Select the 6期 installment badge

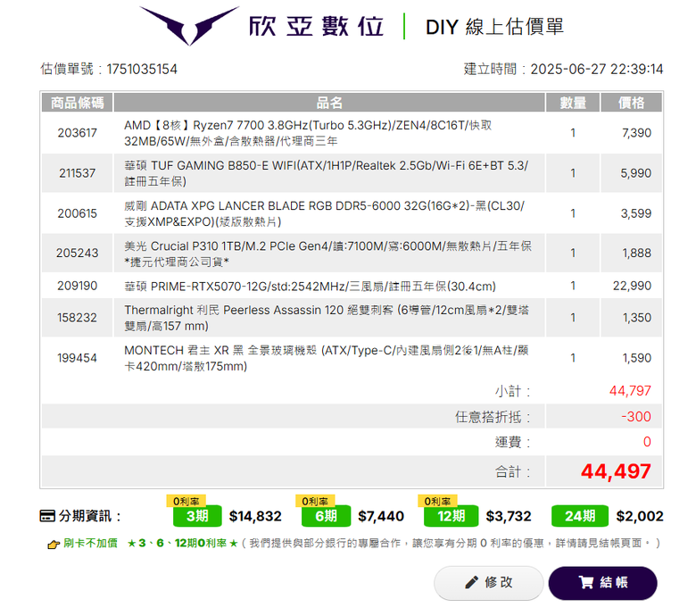pyautogui.click(x=326, y=516)
